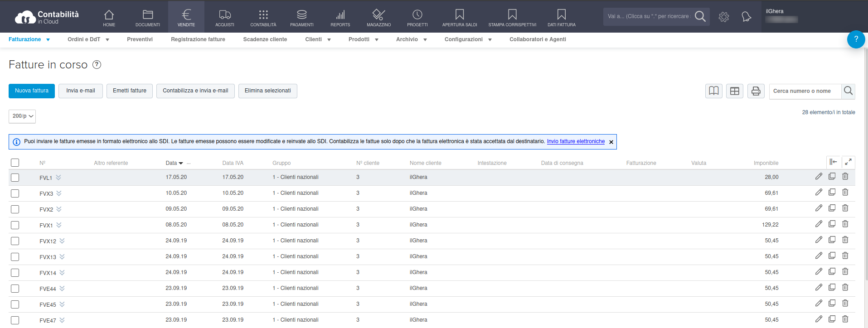Open STAMPA CORRISPETTIVI bookmark
Image resolution: width=868 pixels, height=328 pixels.
tap(512, 15)
